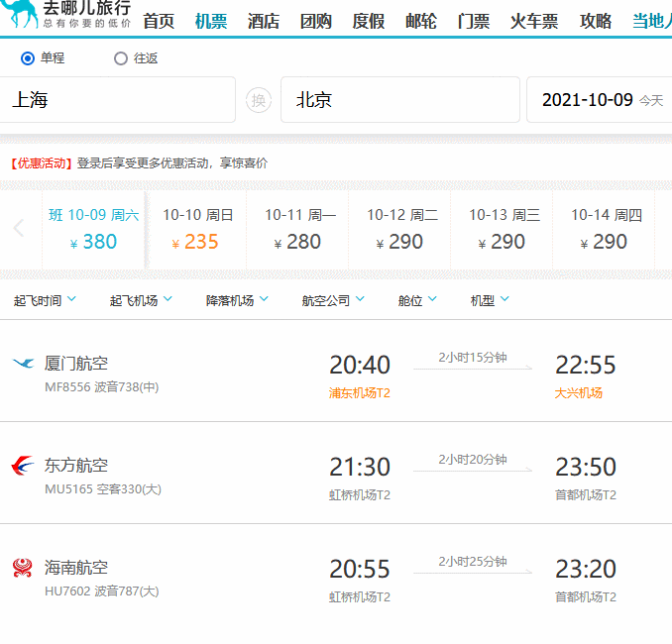Viewport: 672px width, 644px height.
Task: Click the Qunar camel logo
Action: pyautogui.click(x=19, y=13)
